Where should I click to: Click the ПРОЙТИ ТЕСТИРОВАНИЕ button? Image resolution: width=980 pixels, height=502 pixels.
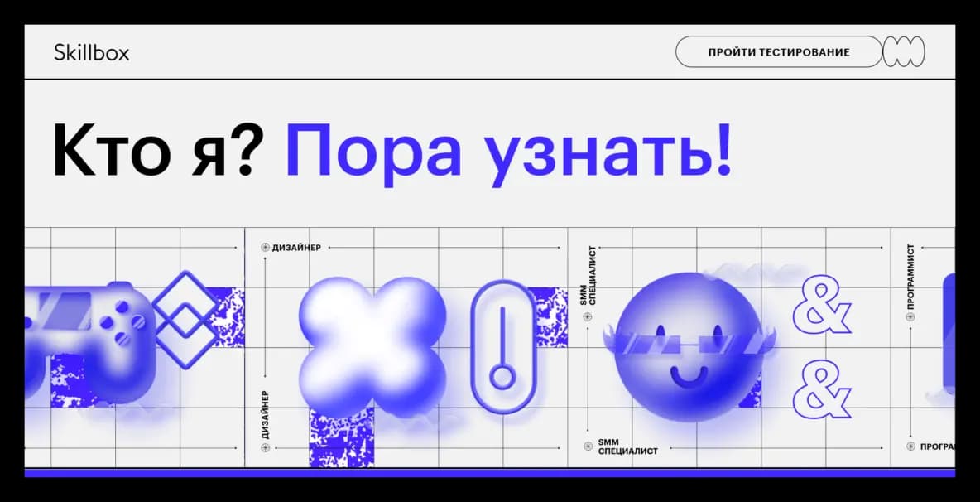coord(778,51)
